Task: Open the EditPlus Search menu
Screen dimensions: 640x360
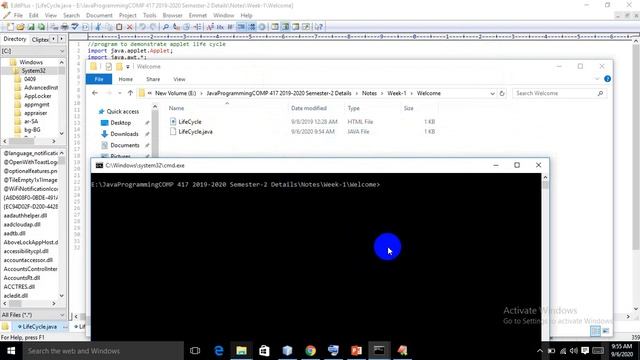Action: [x=71, y=16]
